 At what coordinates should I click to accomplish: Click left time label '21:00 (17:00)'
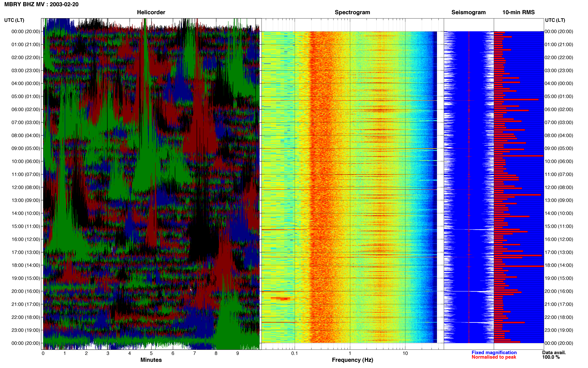[26, 304]
